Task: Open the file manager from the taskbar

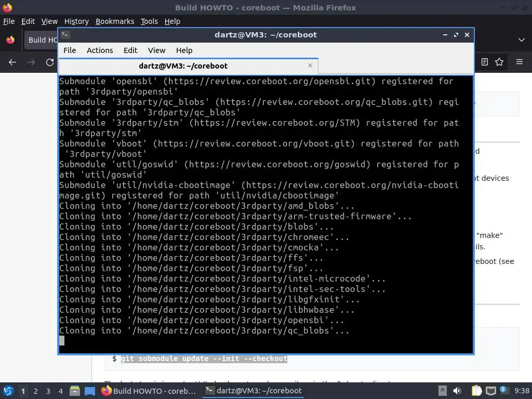Action: point(75,391)
